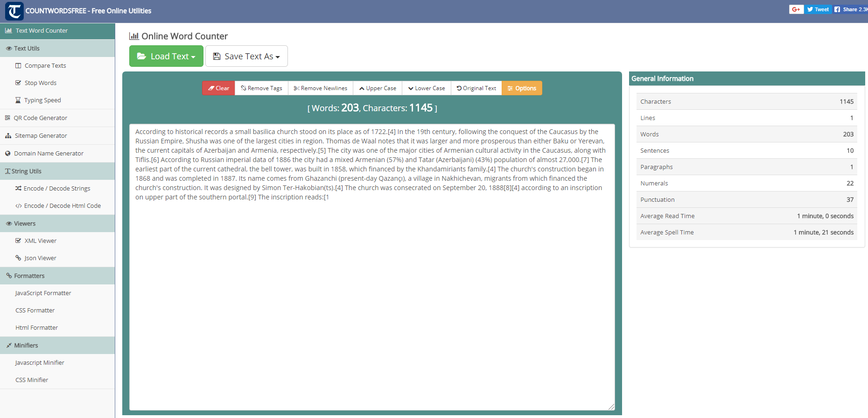Open QR Code Generator

40,118
